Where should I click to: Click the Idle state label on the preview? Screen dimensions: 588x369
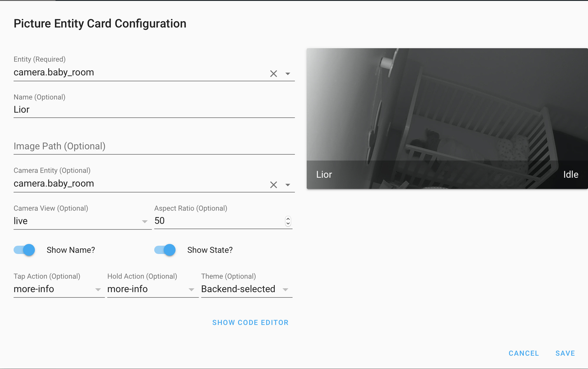click(571, 174)
